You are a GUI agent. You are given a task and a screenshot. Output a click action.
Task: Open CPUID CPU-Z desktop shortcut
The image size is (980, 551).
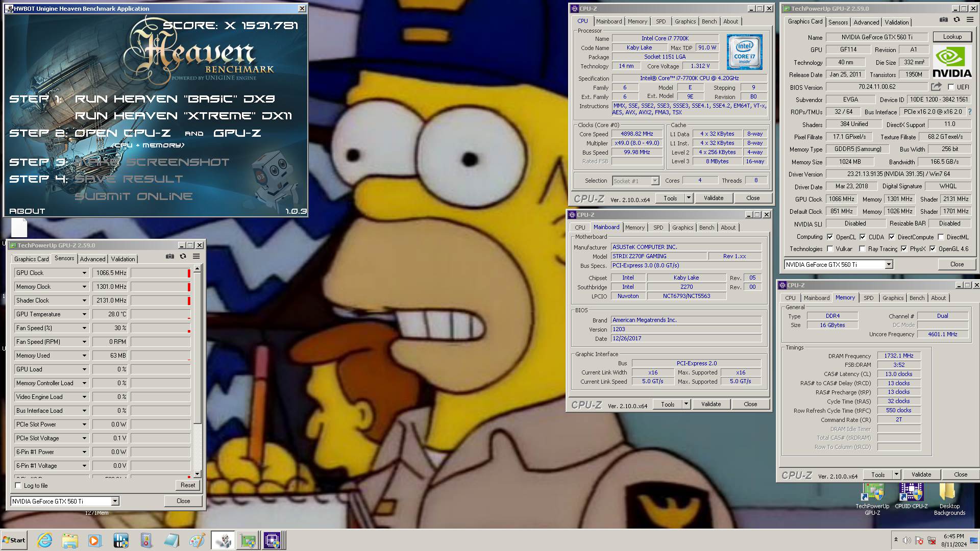tap(911, 496)
